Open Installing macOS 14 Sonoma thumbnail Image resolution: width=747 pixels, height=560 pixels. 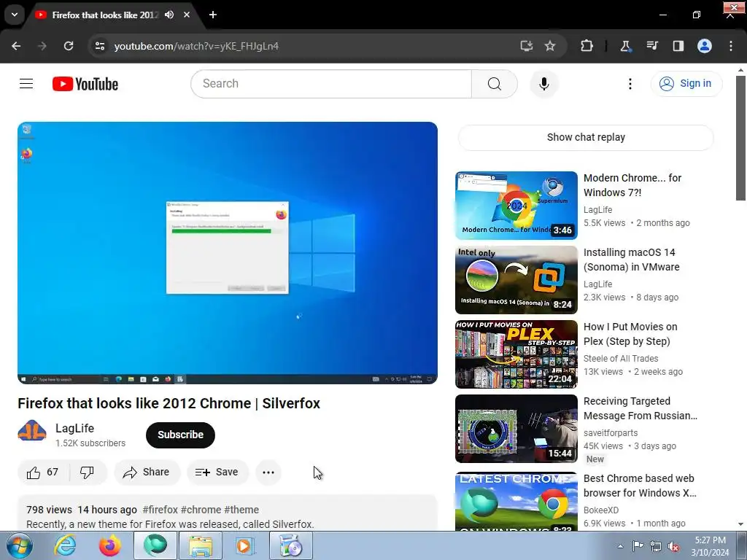[x=516, y=280]
